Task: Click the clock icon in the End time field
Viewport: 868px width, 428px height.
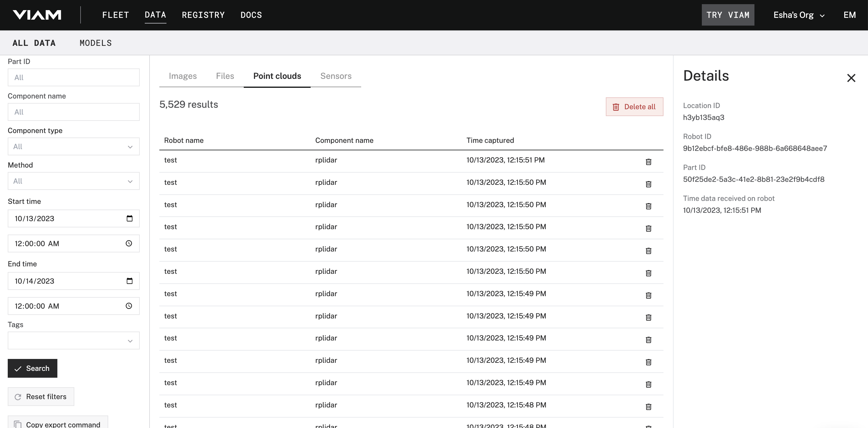Action: (129, 306)
